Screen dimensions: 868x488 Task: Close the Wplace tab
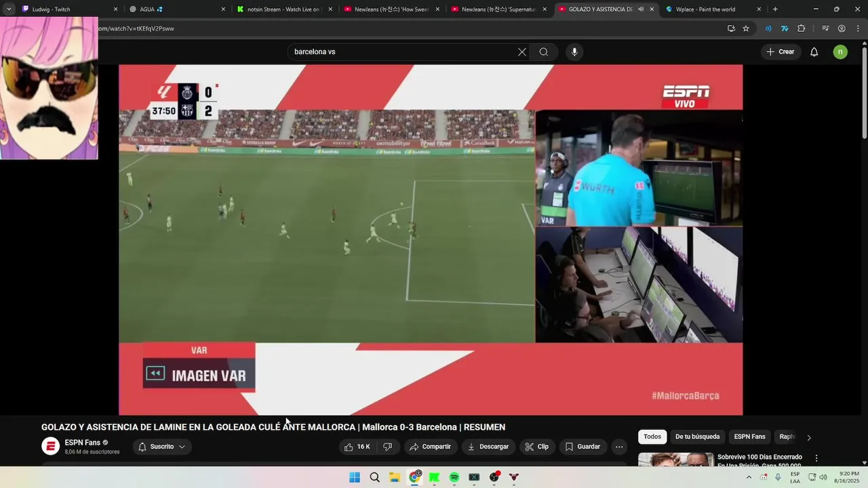759,9
